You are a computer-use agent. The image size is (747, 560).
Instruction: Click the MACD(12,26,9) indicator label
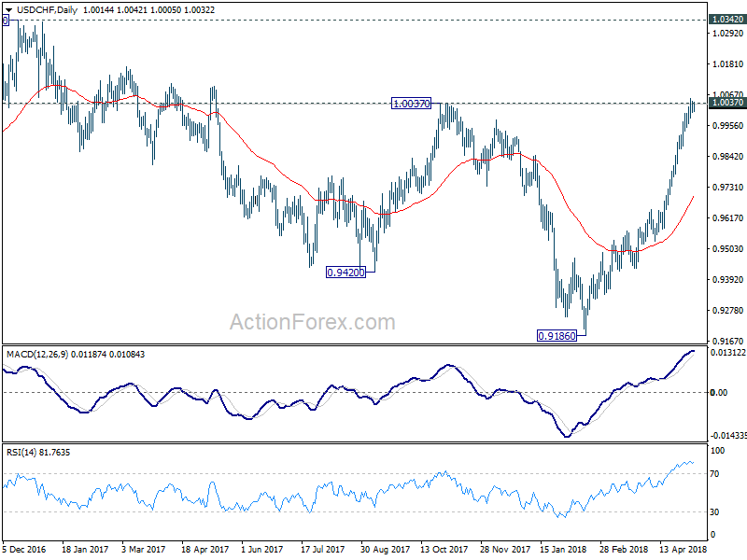pos(37,355)
